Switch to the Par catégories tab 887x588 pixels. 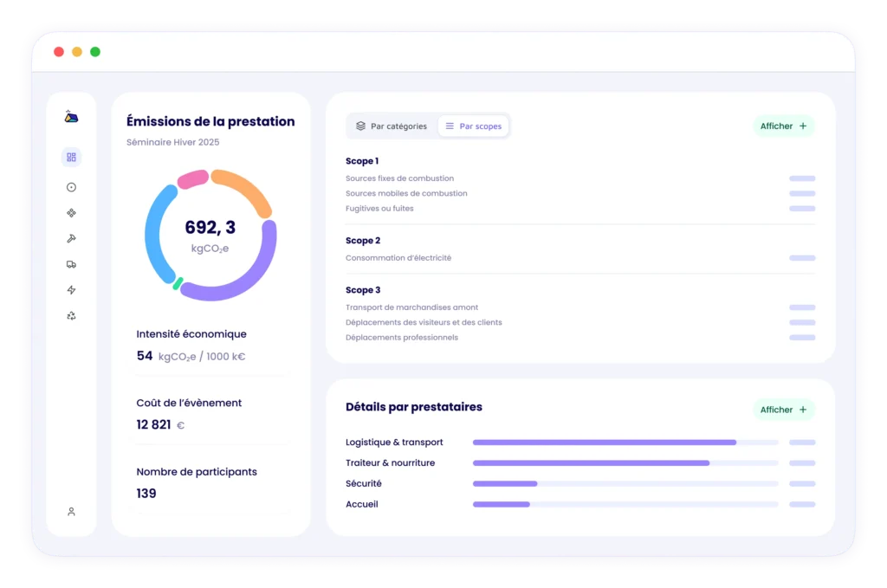click(392, 126)
